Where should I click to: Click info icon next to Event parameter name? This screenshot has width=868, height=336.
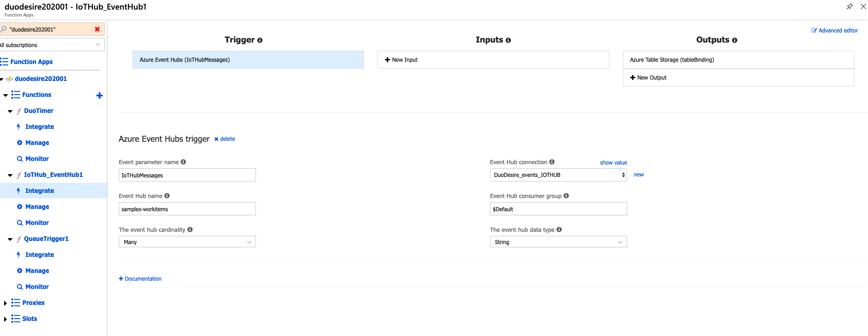[183, 162]
